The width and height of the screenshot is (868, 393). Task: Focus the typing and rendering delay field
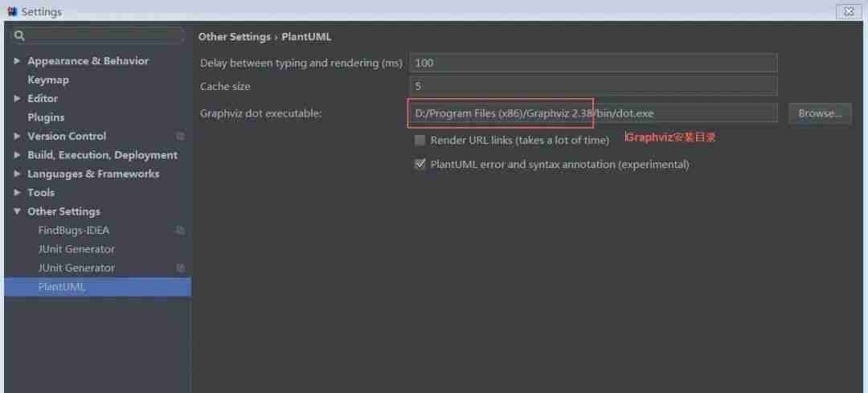click(x=593, y=63)
